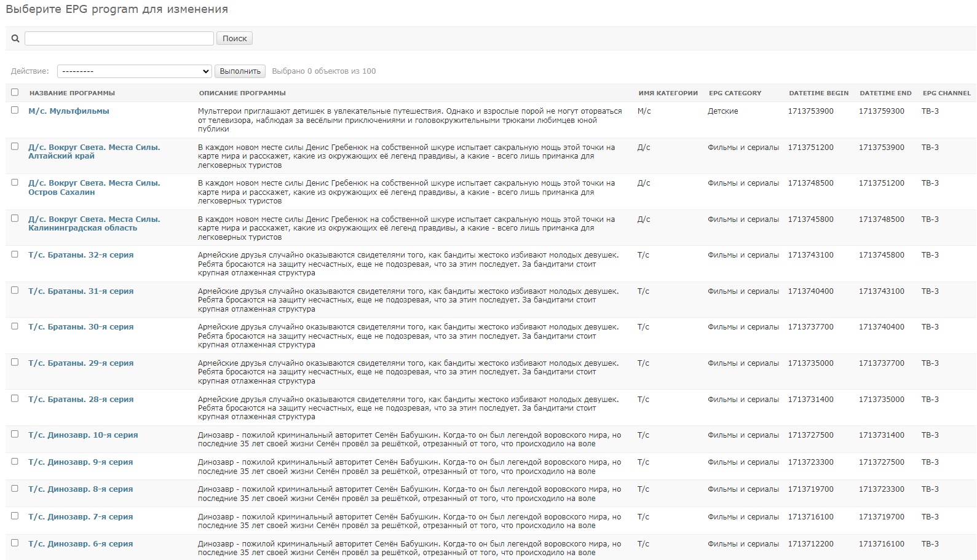Sort by Название программы column
This screenshot has width=977, height=560.
click(72, 93)
